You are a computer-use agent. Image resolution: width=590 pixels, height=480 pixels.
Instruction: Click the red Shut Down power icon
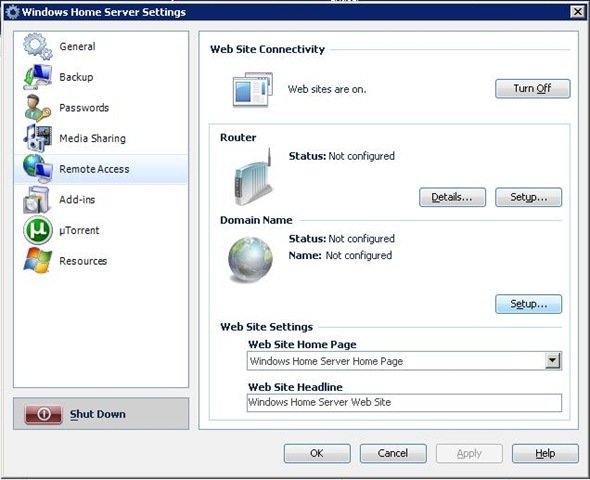click(x=43, y=414)
